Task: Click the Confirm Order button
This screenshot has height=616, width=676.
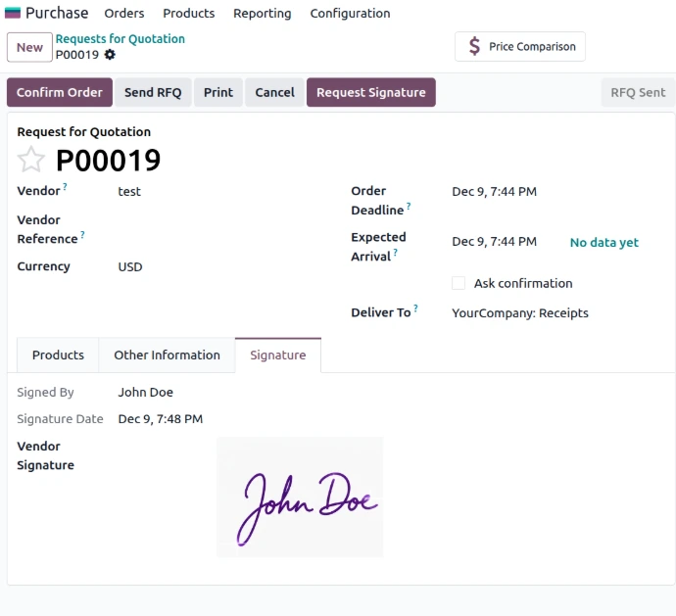Action: 60,92
